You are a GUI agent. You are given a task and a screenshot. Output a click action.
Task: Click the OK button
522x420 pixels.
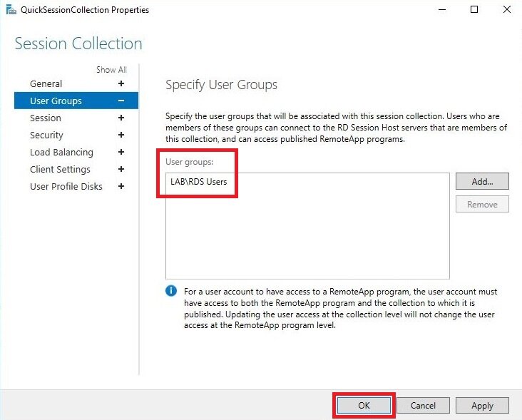pyautogui.click(x=364, y=405)
